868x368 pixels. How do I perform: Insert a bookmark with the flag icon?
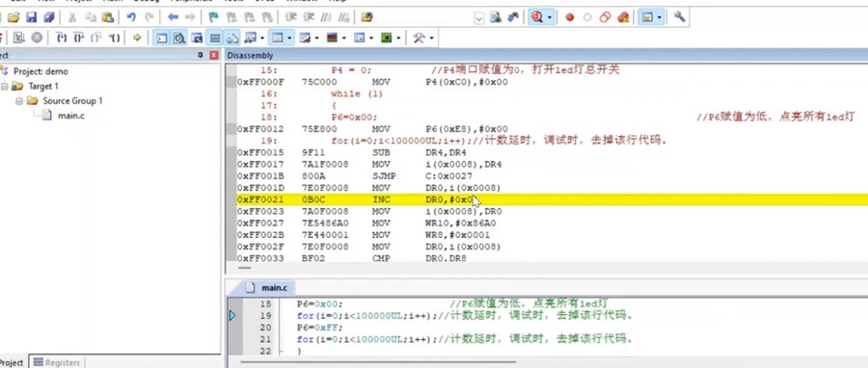pyautogui.click(x=213, y=17)
